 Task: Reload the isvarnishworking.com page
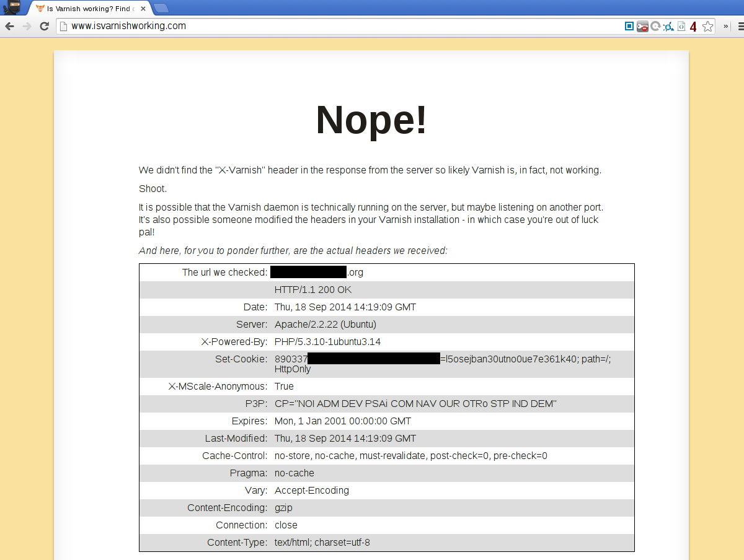tap(44, 26)
